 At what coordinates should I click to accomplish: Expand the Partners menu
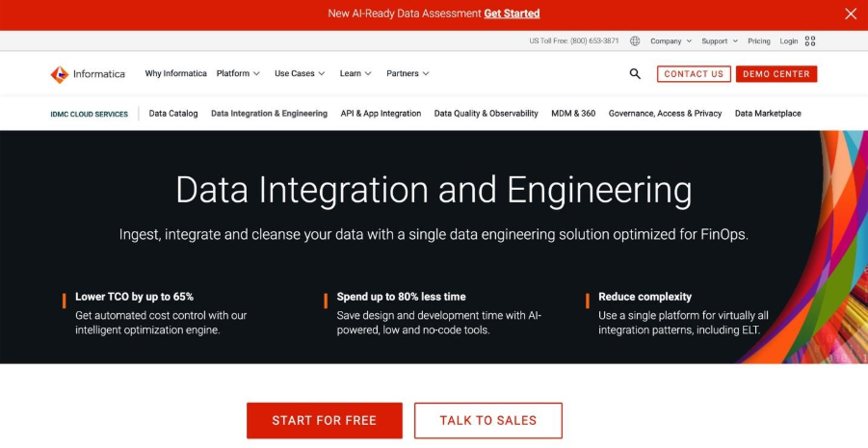click(408, 73)
